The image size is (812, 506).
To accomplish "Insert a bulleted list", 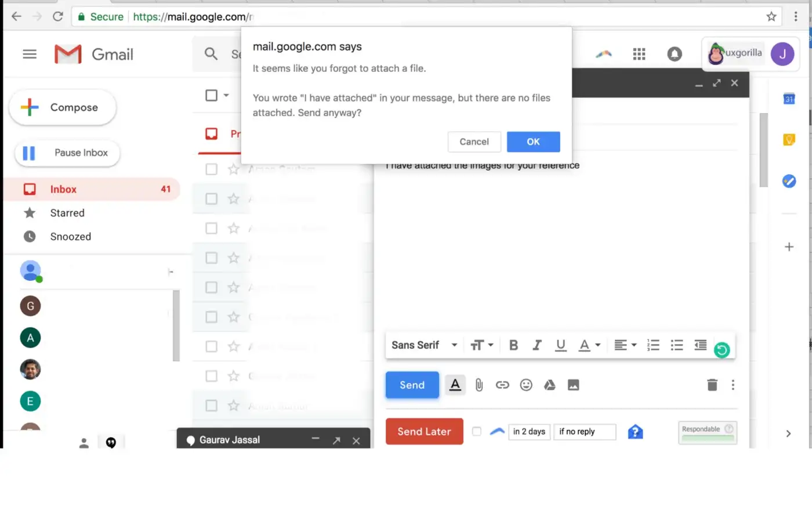I will [677, 345].
